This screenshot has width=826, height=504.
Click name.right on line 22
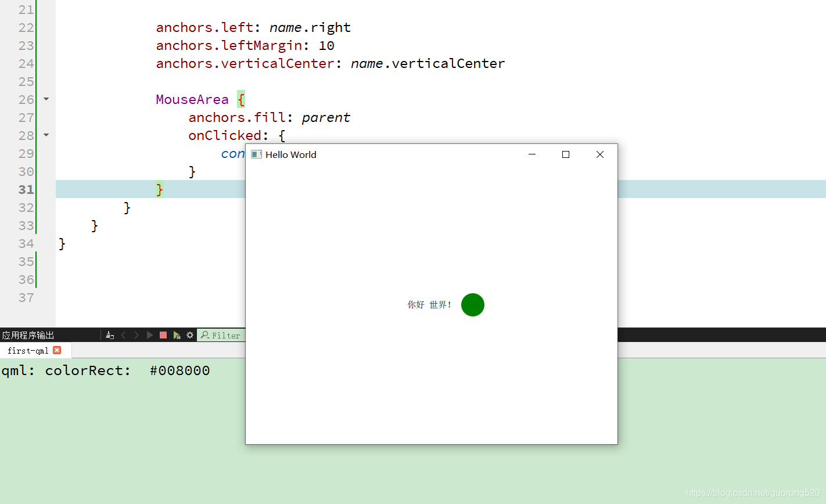[310, 27]
